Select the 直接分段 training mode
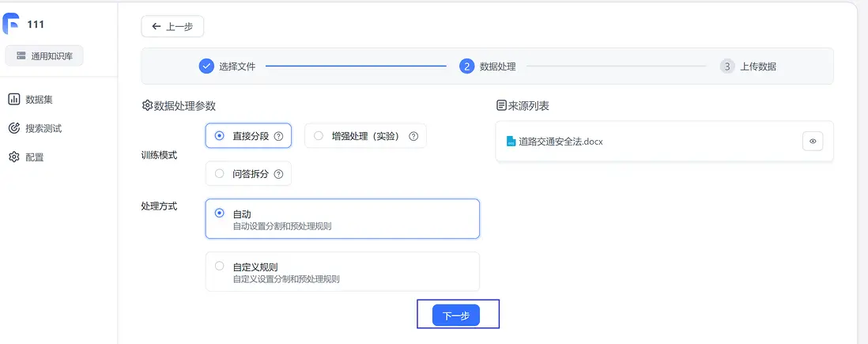The image size is (868, 344). tap(248, 136)
